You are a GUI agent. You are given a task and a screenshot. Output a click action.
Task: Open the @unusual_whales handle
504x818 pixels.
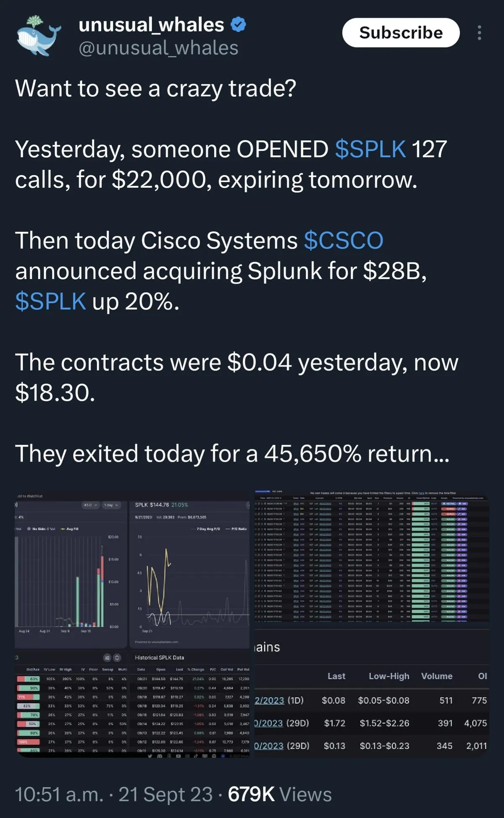pyautogui.click(x=158, y=48)
